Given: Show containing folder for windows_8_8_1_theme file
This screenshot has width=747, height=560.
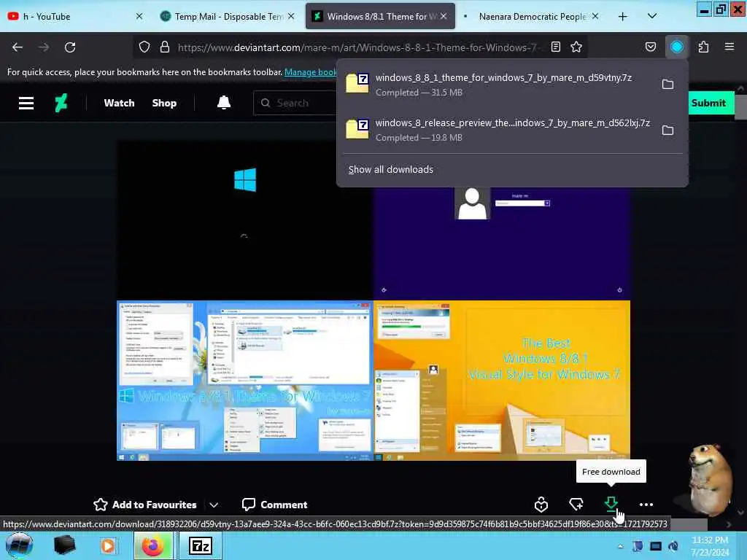Looking at the screenshot, I should coord(668,85).
